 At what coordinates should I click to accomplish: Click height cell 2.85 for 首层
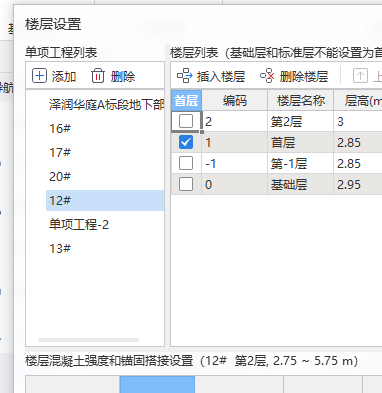coord(358,142)
